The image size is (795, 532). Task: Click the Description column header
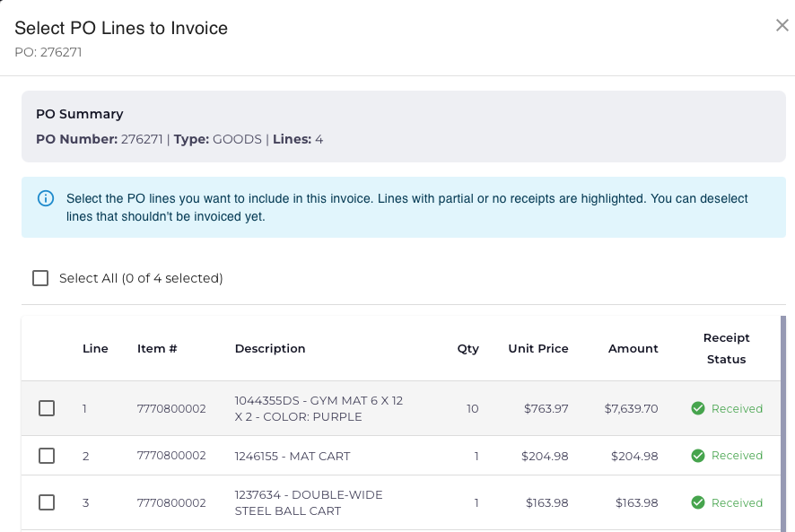pyautogui.click(x=270, y=349)
